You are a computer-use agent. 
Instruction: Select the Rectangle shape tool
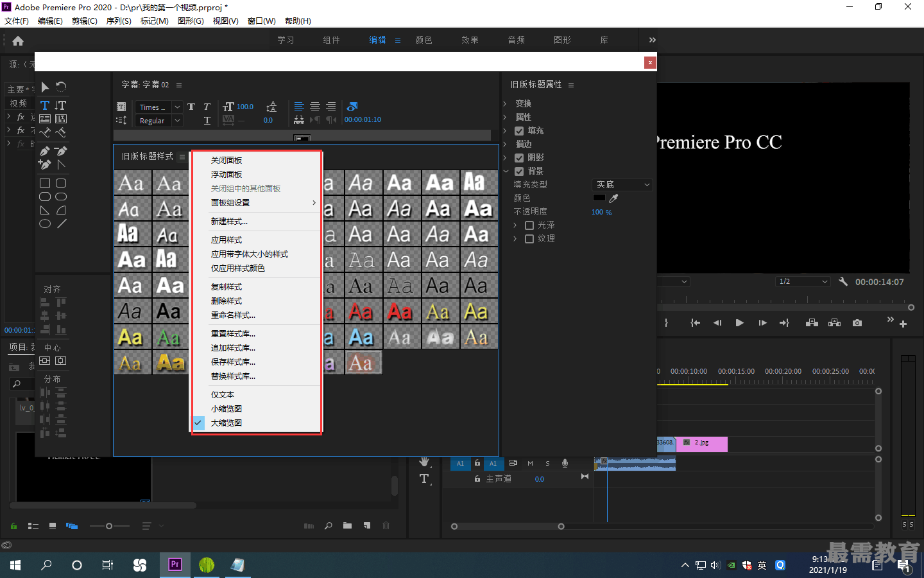45,183
